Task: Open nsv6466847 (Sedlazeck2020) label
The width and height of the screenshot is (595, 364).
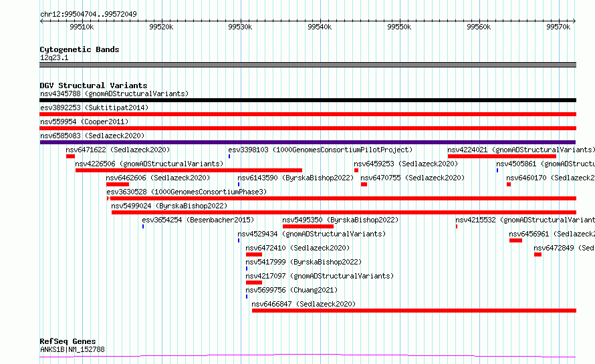Action: pos(304,304)
